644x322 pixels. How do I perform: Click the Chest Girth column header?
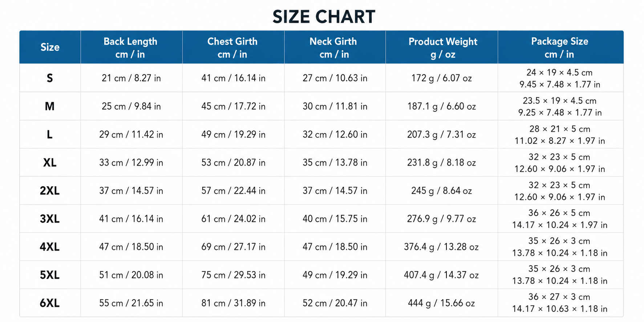tap(232, 48)
